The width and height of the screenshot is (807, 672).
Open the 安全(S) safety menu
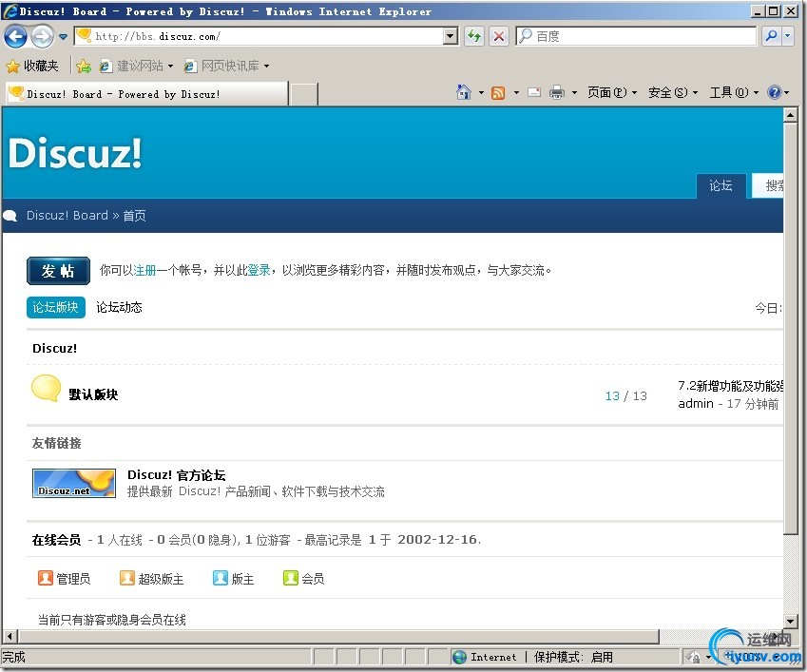coord(673,92)
